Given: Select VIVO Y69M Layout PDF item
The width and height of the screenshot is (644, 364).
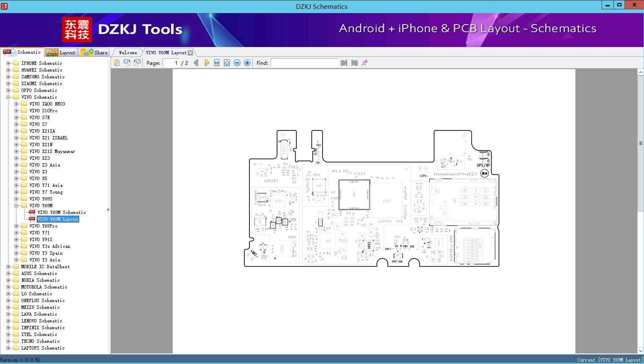Looking at the screenshot, I should (x=58, y=219).
